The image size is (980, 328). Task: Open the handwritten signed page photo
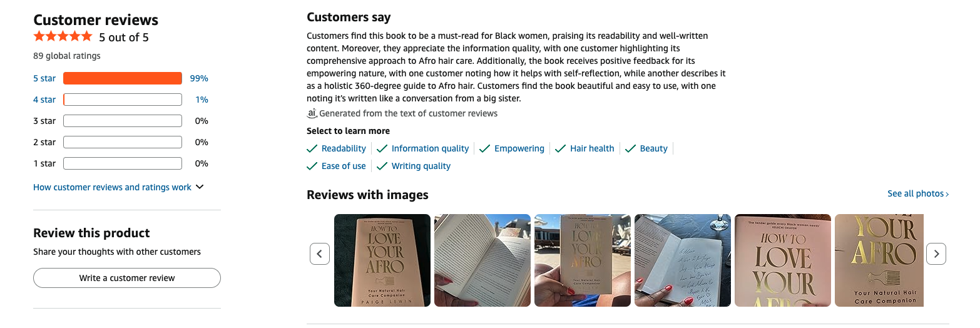click(x=682, y=260)
